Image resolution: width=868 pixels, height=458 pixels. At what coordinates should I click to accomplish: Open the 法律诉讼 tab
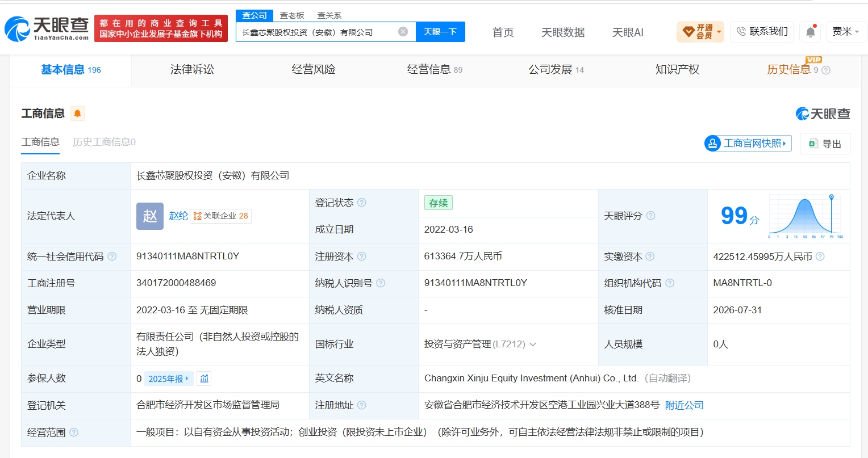192,70
